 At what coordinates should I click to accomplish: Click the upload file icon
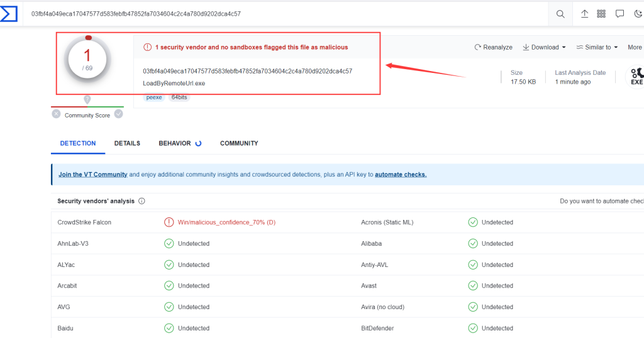(584, 14)
